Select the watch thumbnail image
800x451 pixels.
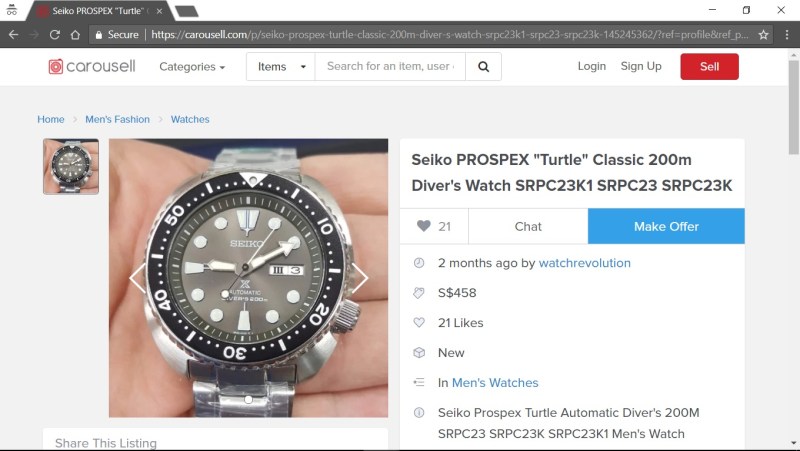click(71, 166)
